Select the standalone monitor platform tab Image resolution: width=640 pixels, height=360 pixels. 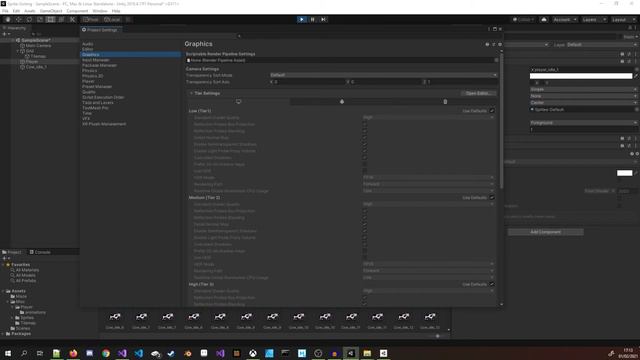[238, 102]
